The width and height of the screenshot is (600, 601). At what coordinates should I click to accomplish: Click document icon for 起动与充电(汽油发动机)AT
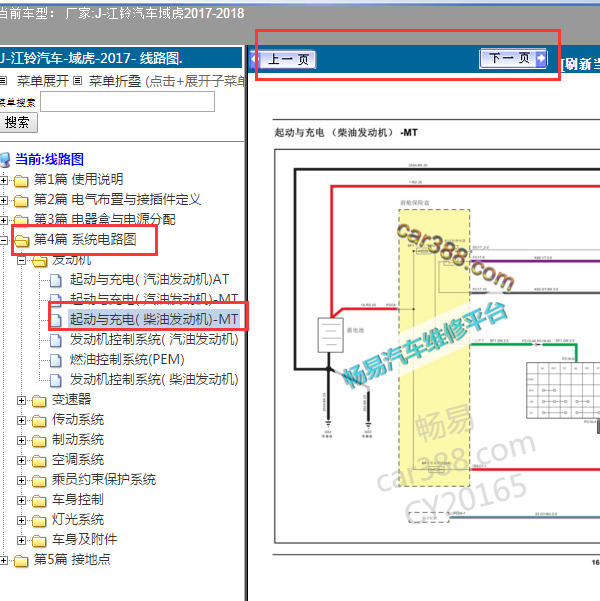pos(56,280)
